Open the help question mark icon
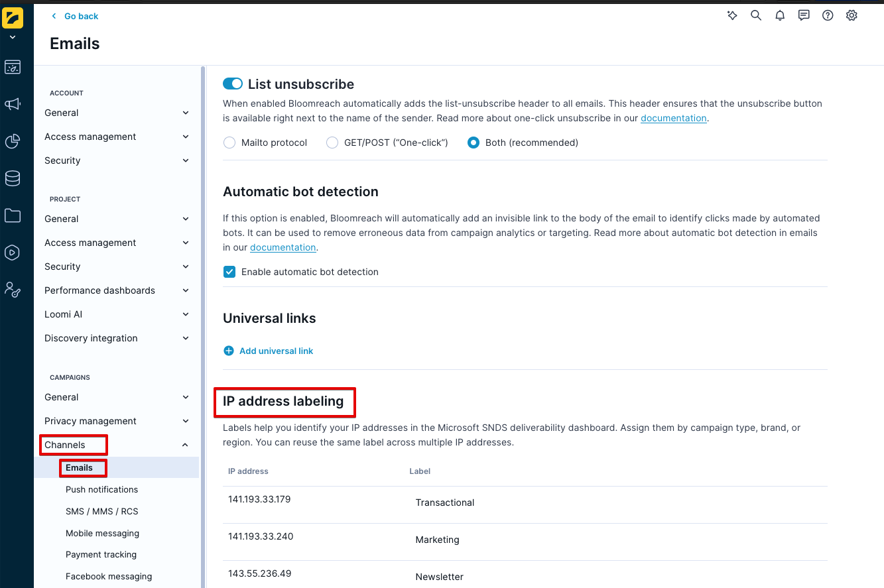Viewport: 884px width, 588px height. (x=828, y=15)
